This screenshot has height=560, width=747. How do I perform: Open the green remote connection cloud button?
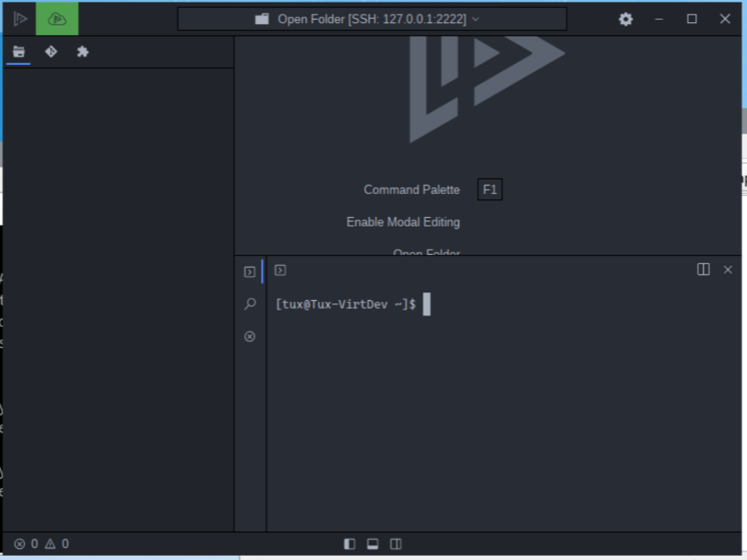point(57,19)
